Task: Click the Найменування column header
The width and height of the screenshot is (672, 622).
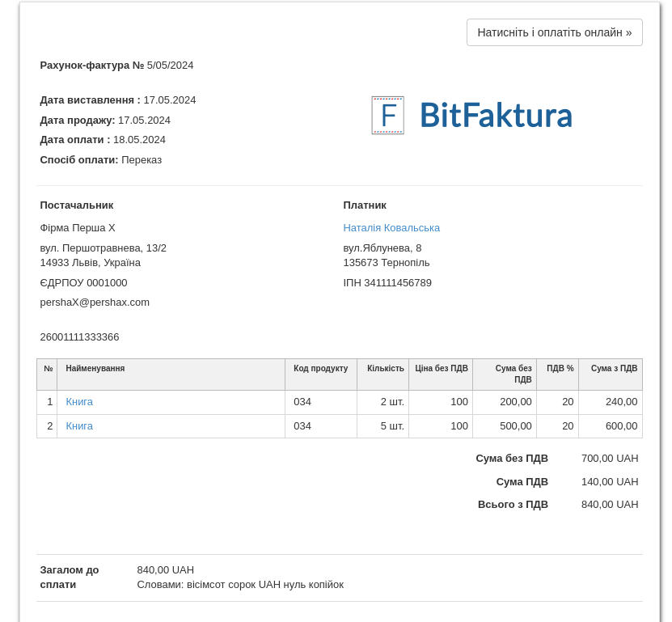Action: tap(95, 369)
